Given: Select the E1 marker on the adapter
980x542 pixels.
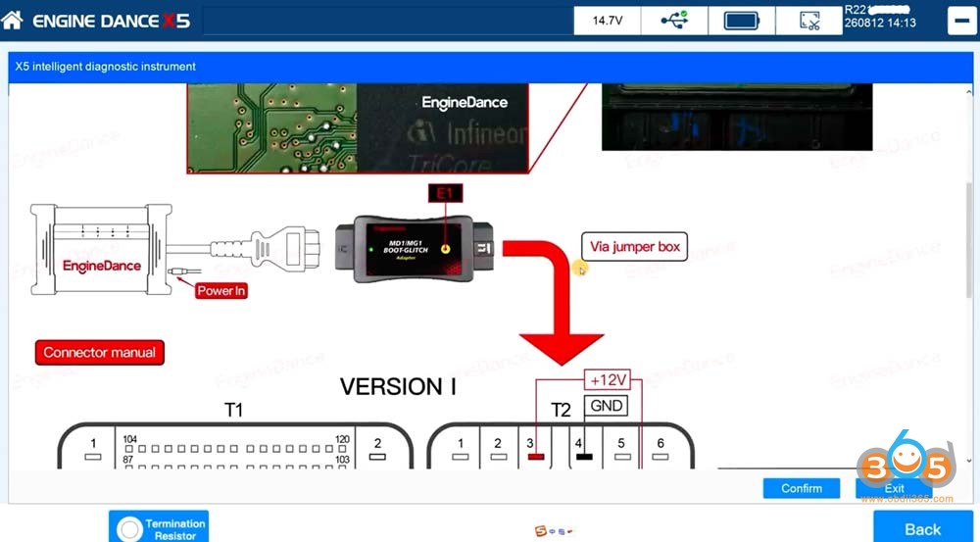Looking at the screenshot, I should (x=445, y=193).
